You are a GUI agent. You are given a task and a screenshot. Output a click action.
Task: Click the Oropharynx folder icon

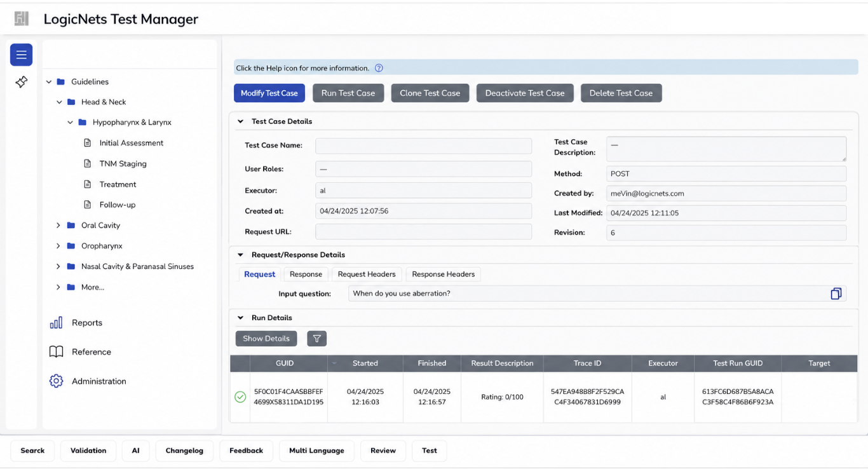pos(71,246)
